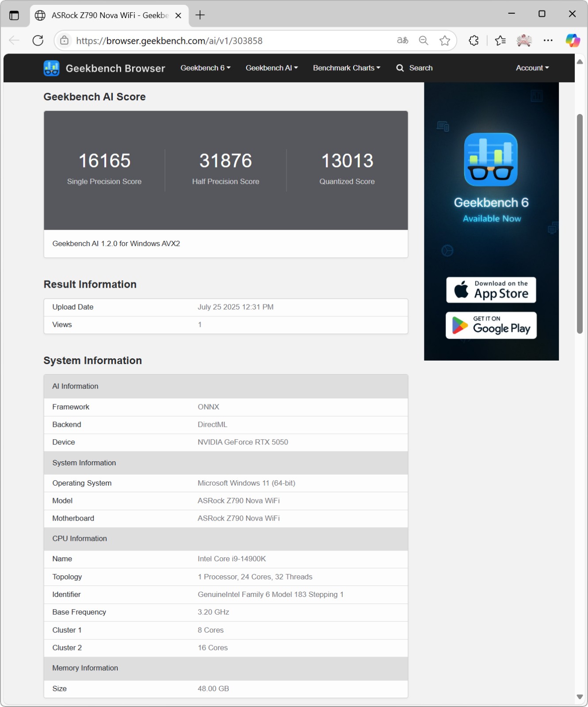Click the Geekbench Browser logo icon
588x707 pixels.
[x=52, y=68]
